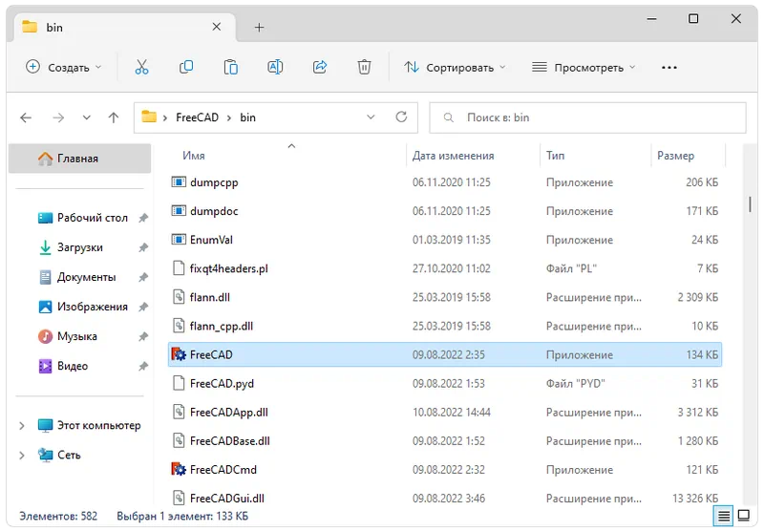Refresh the folder view
Image resolution: width=764 pixels, height=532 pixels.
click(401, 117)
